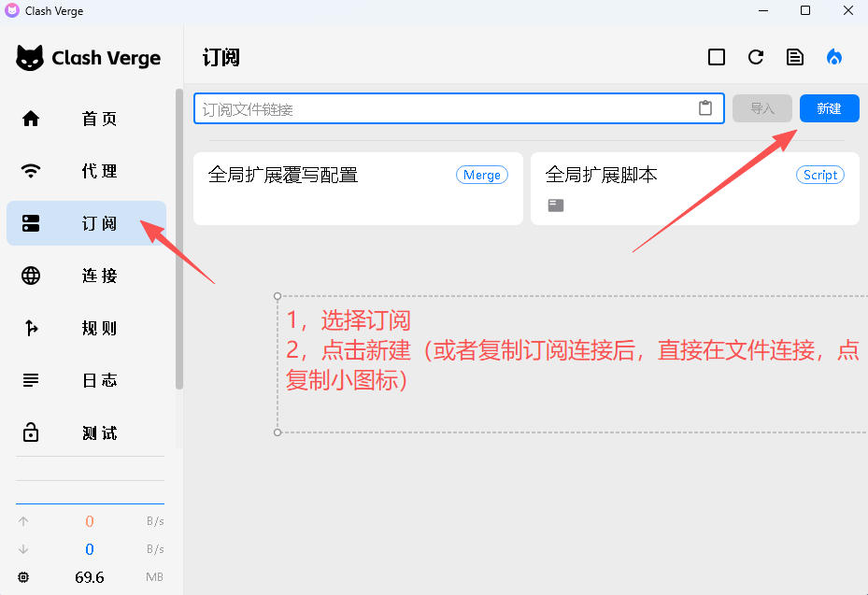Open the runtime config document icon
868x595 pixels.
point(795,57)
